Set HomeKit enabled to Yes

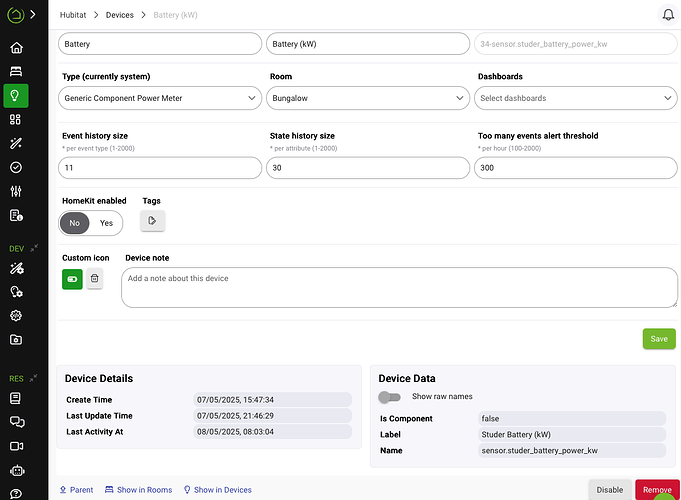106,223
